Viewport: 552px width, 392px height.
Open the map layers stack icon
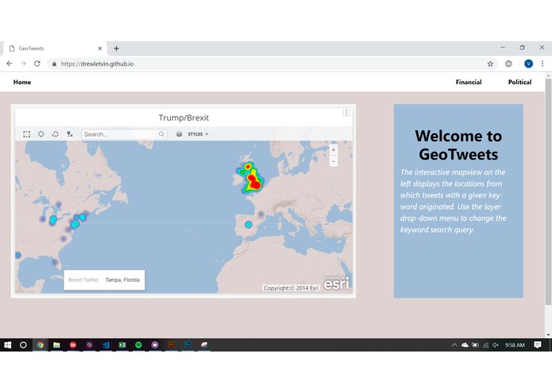click(179, 134)
